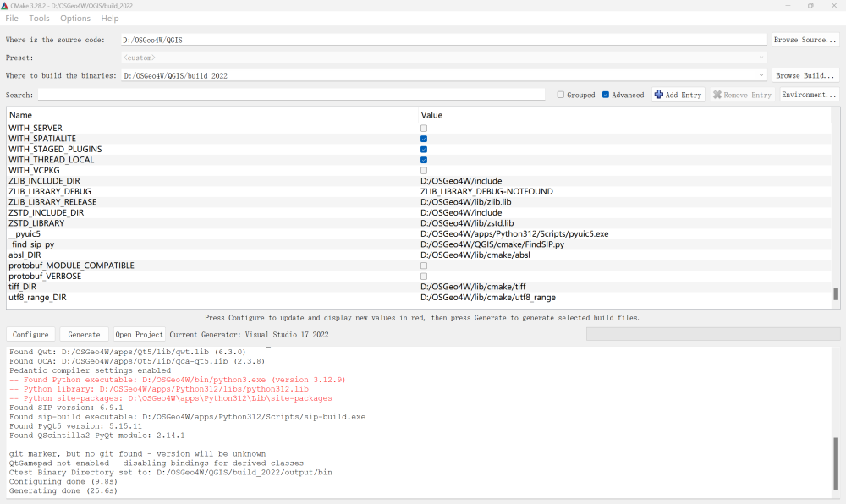Enable the WITH_SERVER option checkbox
Viewport: 846px width, 504px height.
(x=424, y=129)
